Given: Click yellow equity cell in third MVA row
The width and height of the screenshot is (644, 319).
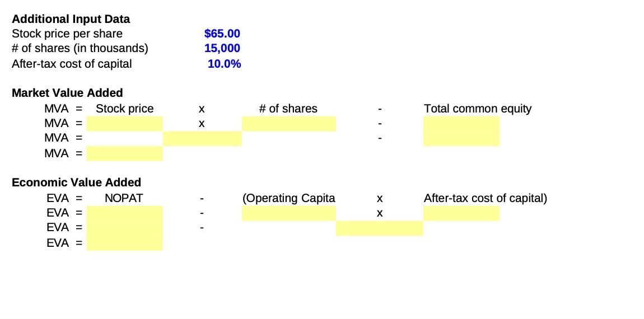Looking at the screenshot, I should click(x=461, y=139).
